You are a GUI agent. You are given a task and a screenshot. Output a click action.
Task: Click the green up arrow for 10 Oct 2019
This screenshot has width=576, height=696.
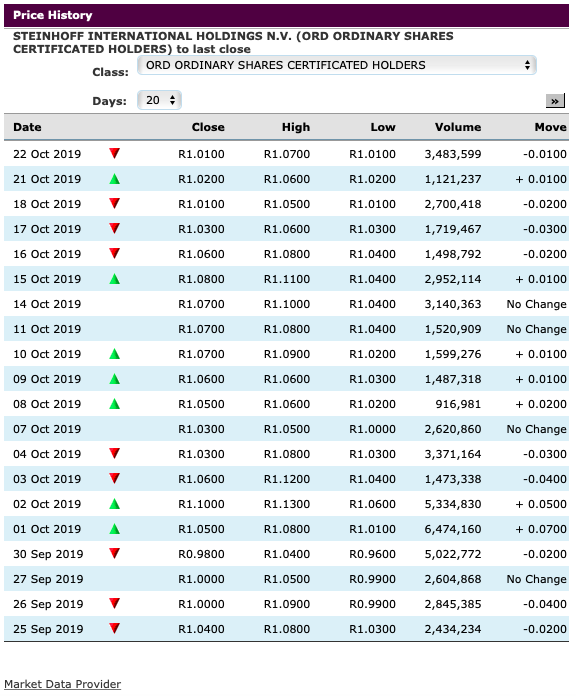(114, 354)
